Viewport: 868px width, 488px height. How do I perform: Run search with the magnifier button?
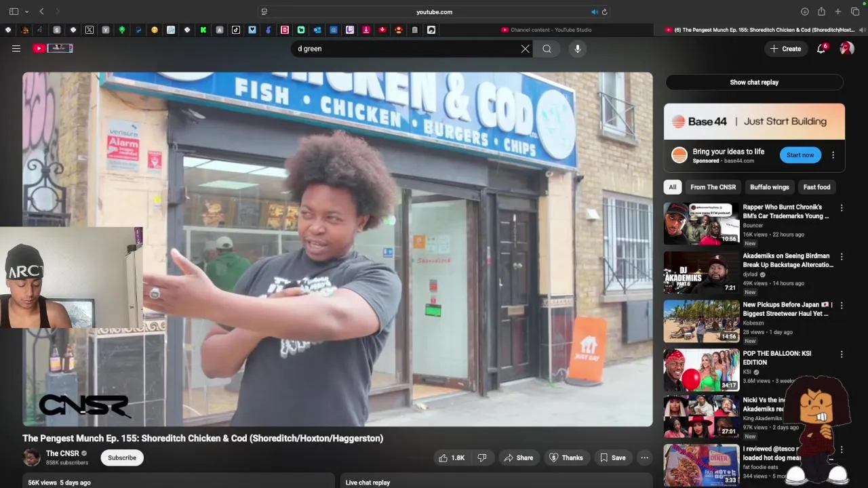click(547, 49)
